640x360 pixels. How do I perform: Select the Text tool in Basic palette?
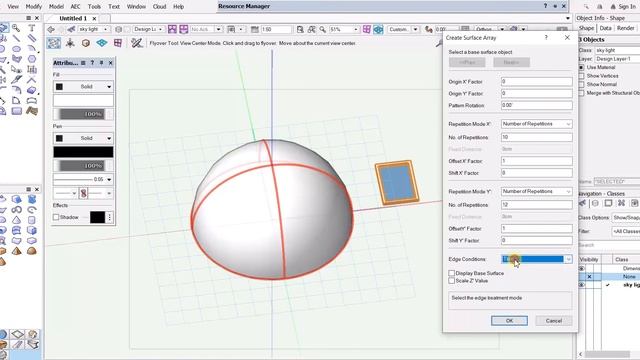tap(31, 28)
